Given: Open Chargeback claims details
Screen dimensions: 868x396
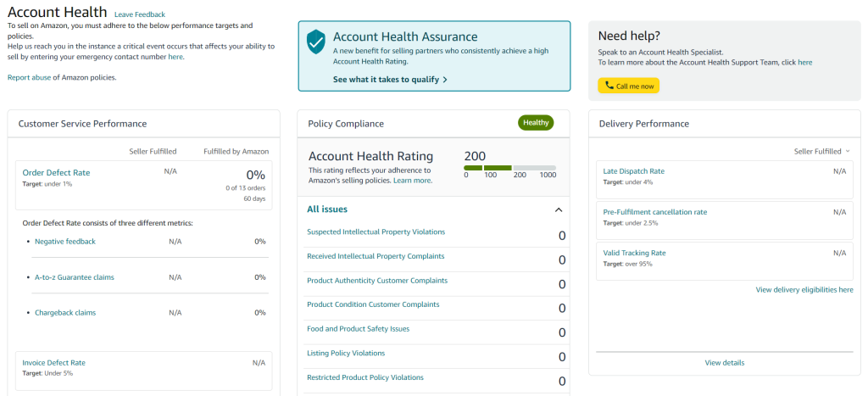Looking at the screenshot, I should pyautogui.click(x=65, y=312).
